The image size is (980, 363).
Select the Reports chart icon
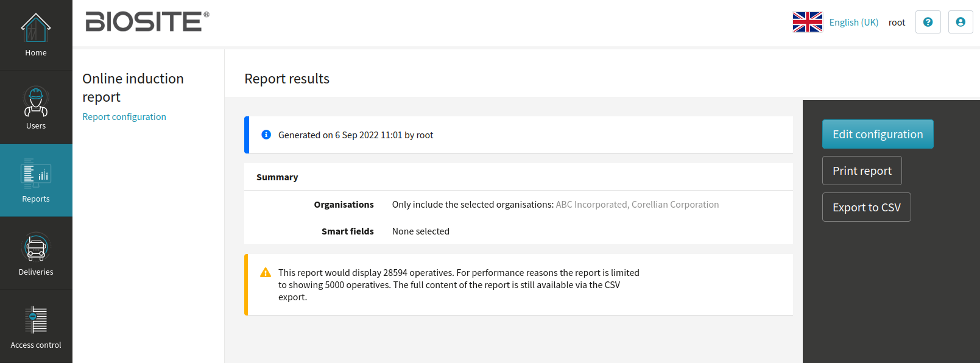[x=36, y=174]
